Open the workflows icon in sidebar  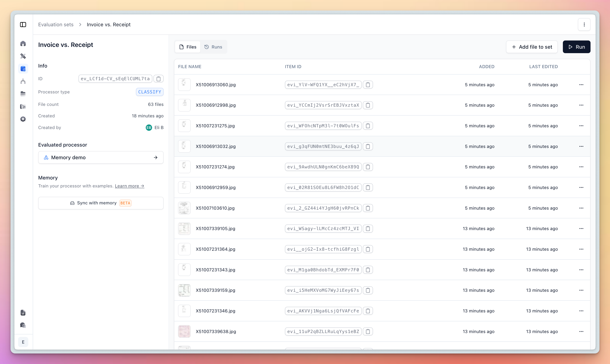[23, 81]
